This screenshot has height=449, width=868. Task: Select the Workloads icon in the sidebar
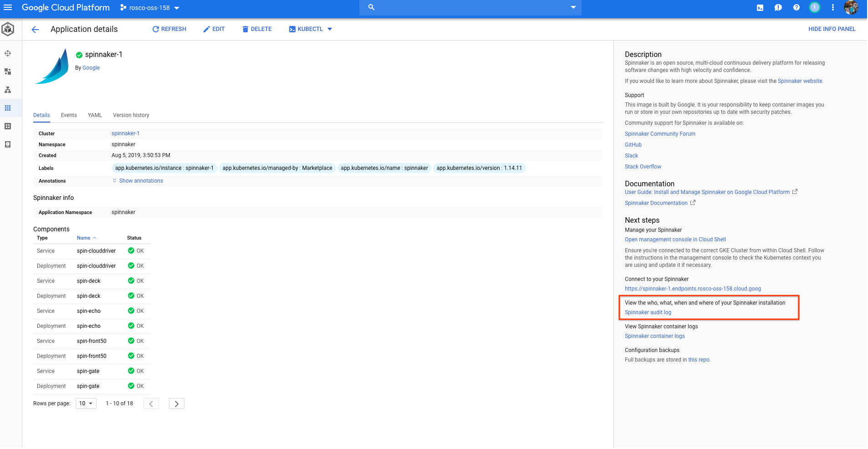pos(7,71)
